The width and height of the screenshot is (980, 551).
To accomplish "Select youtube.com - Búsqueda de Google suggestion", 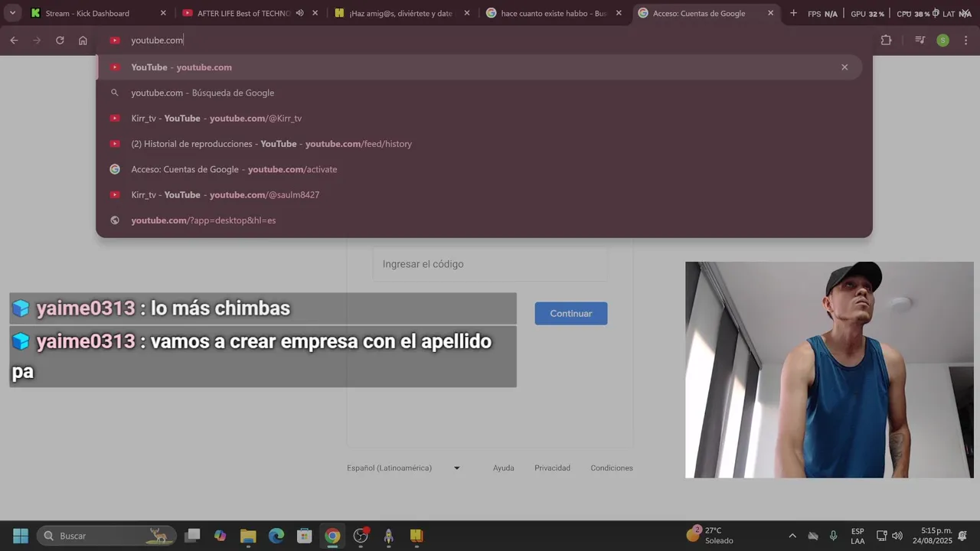I will click(479, 93).
